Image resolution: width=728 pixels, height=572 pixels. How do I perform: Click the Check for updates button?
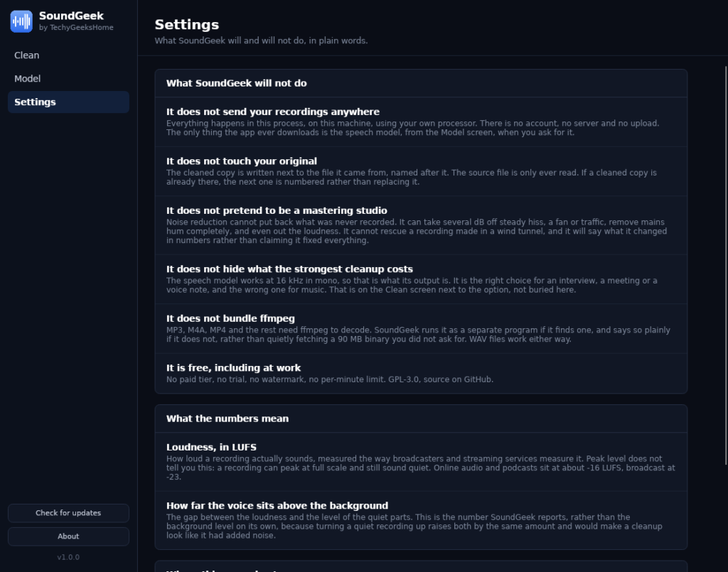pos(68,513)
